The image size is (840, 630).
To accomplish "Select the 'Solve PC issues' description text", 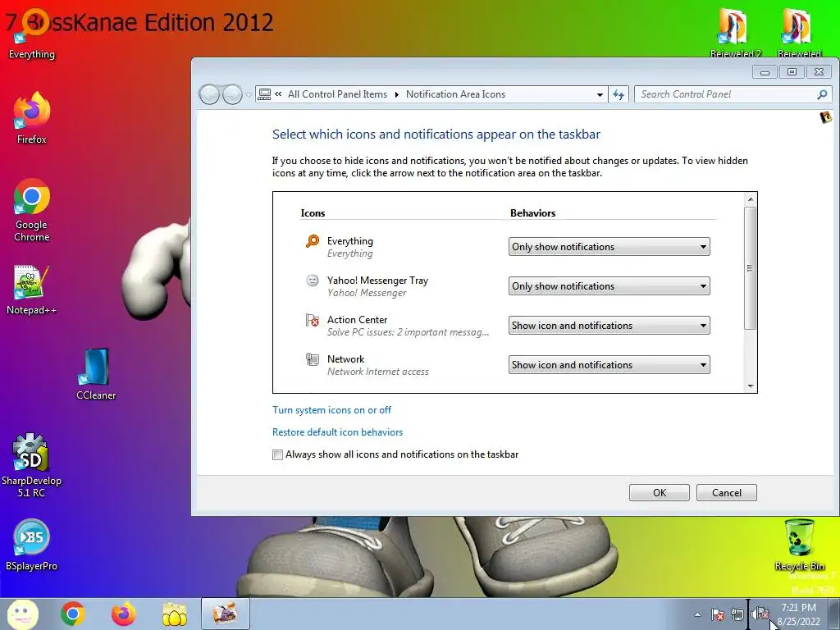I will pyautogui.click(x=408, y=332).
